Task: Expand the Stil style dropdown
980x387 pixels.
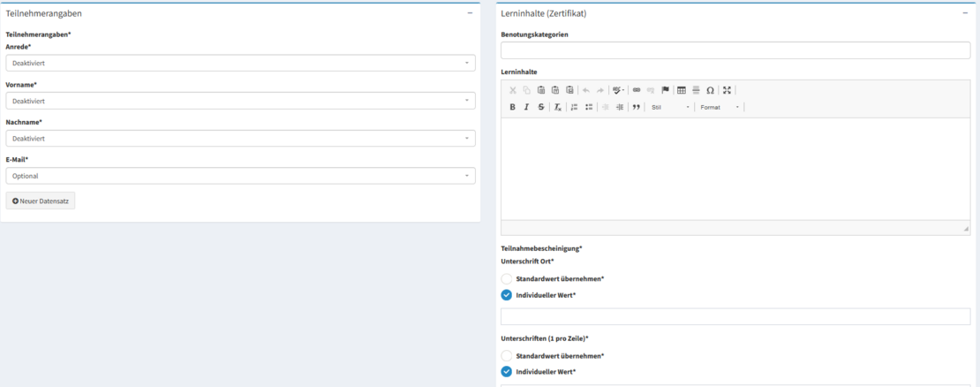Action: point(669,107)
